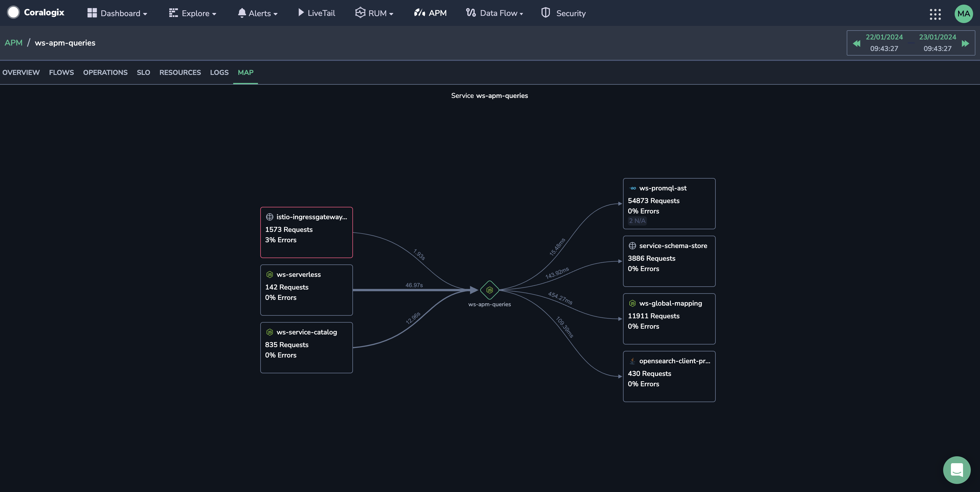The image size is (980, 492).
Task: Select the service-schema-store node title
Action: 673,246
